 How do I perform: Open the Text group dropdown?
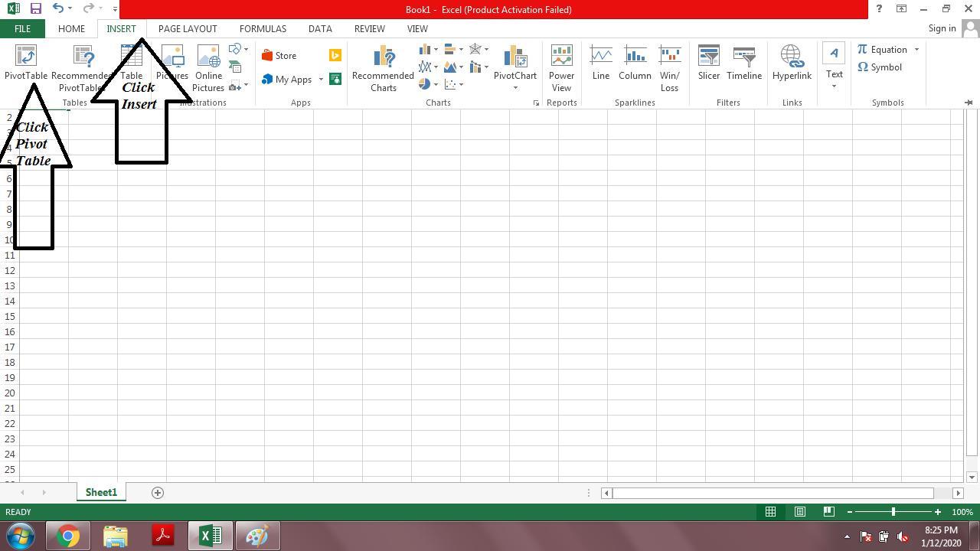click(834, 86)
